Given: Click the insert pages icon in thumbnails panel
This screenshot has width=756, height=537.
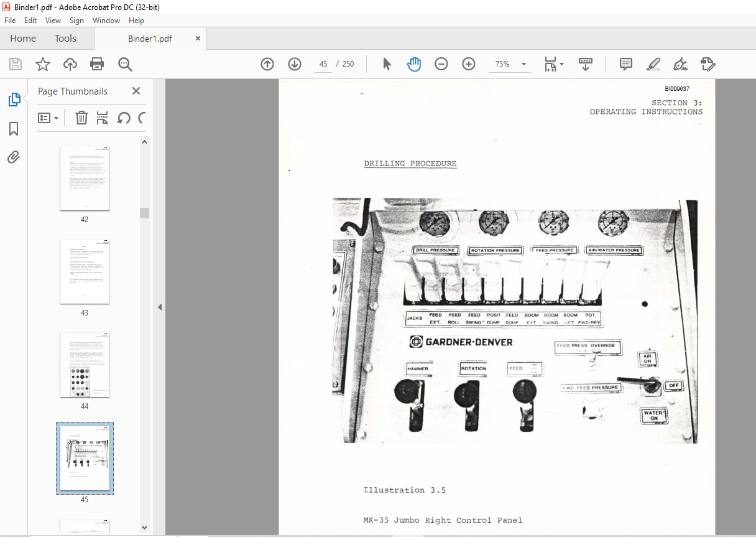Looking at the screenshot, I should point(103,118).
